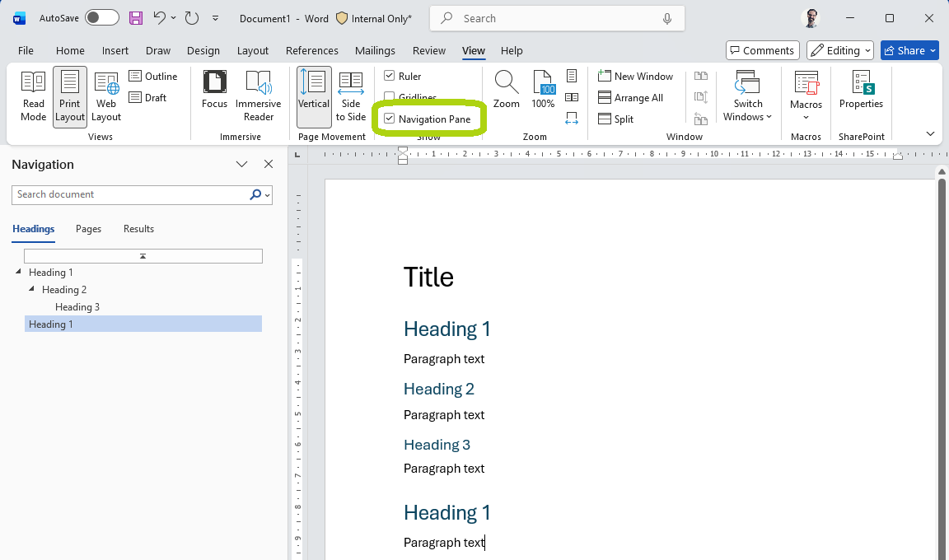Open Switch Windows dropdown
Screen dimensions: 949x560
pos(747,96)
